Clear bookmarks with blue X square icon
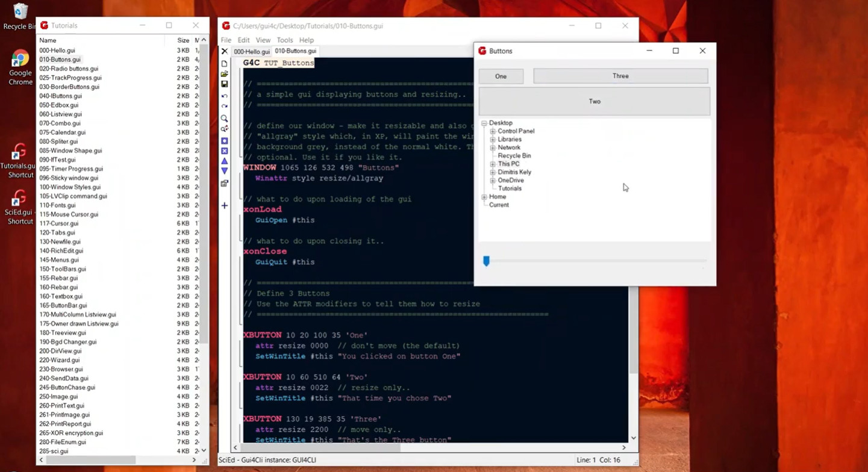Image resolution: width=868 pixels, height=472 pixels. tap(224, 151)
